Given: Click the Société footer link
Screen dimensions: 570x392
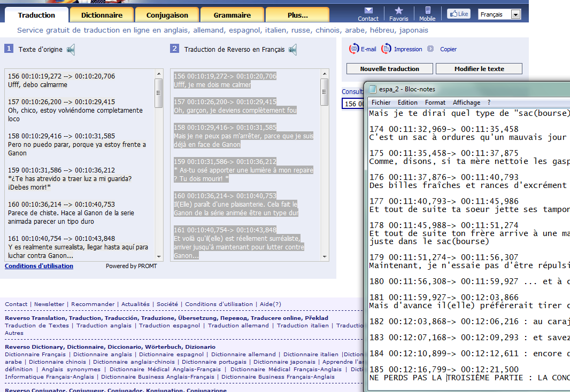Looking at the screenshot, I should click(x=167, y=304).
